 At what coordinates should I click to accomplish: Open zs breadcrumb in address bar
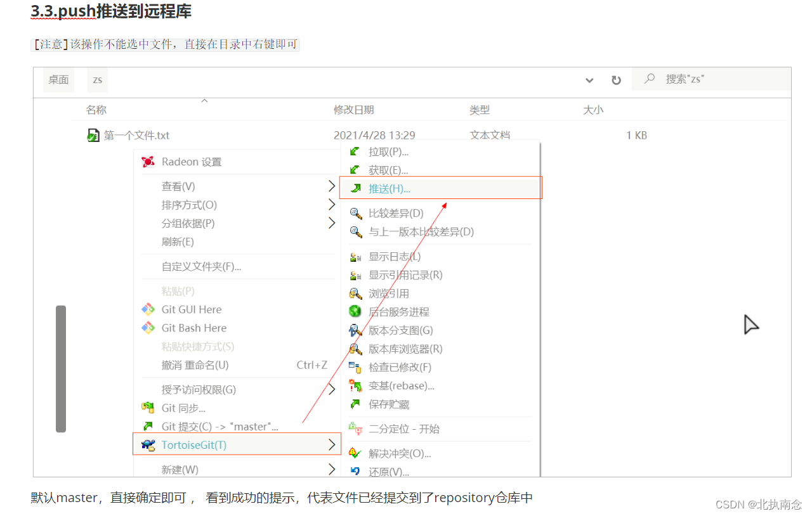pos(97,80)
